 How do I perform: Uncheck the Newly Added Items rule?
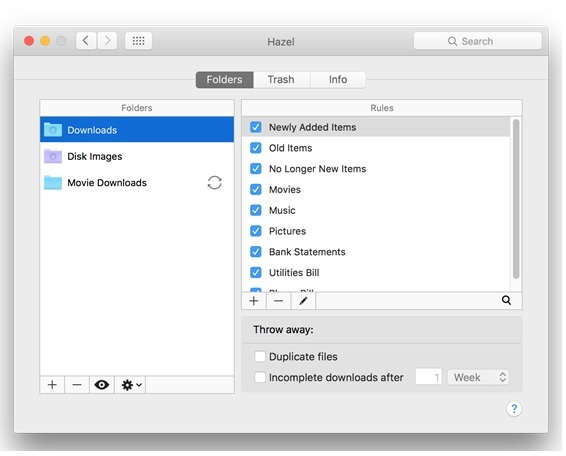point(256,127)
